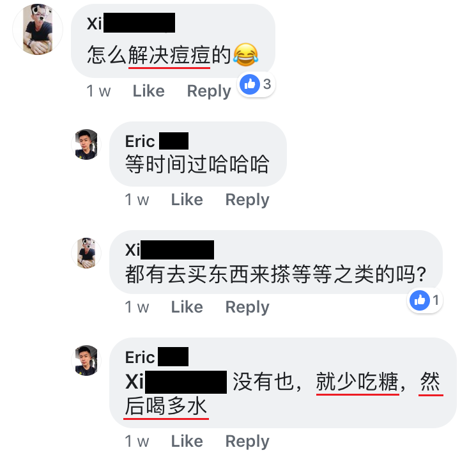
Task: Like Eric's last comment about 喝多水
Action: click(x=187, y=441)
